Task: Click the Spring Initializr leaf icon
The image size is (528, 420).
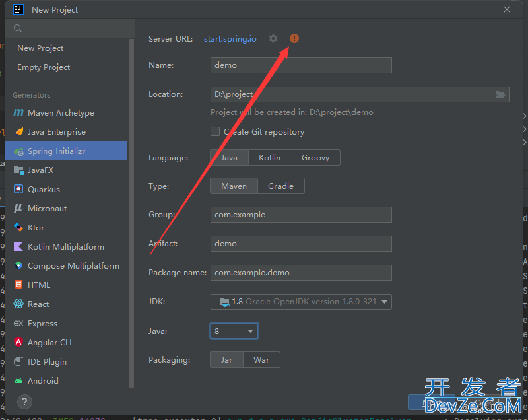Action: [18, 151]
